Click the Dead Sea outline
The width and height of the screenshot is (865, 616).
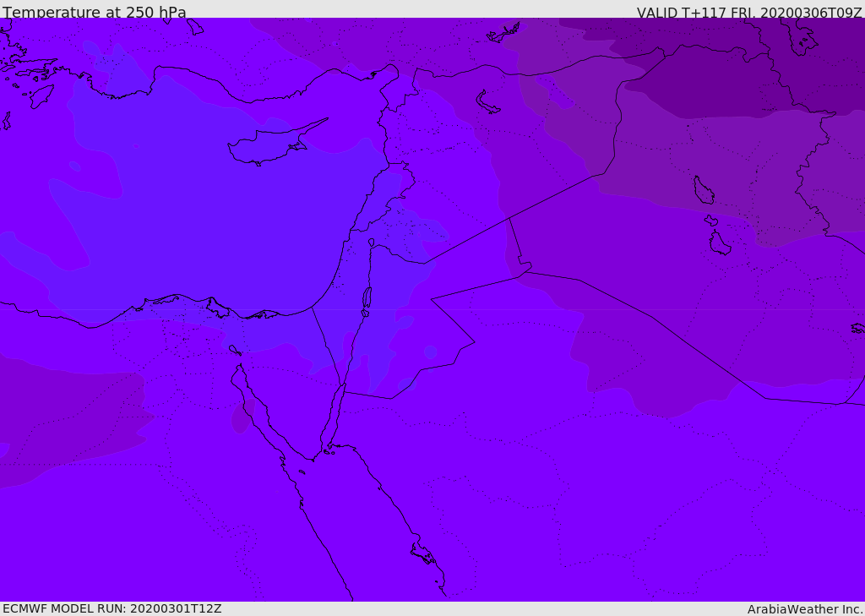[367, 298]
